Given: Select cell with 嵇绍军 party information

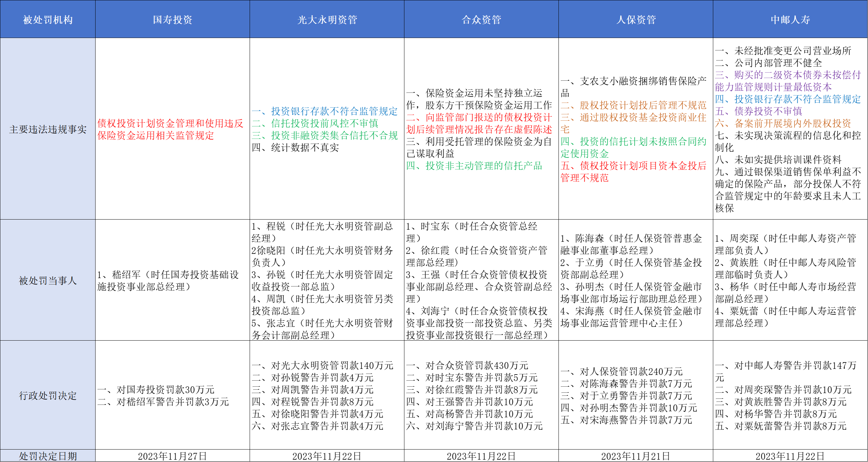Looking at the screenshot, I should [168, 280].
